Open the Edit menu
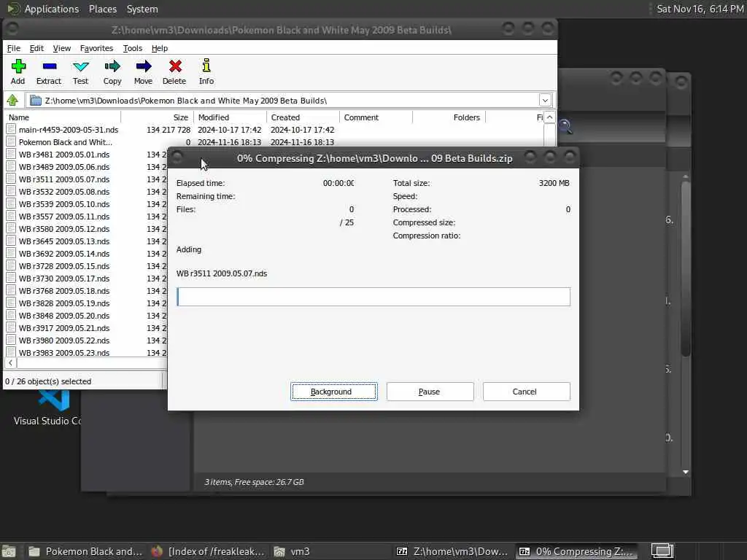 [x=36, y=48]
